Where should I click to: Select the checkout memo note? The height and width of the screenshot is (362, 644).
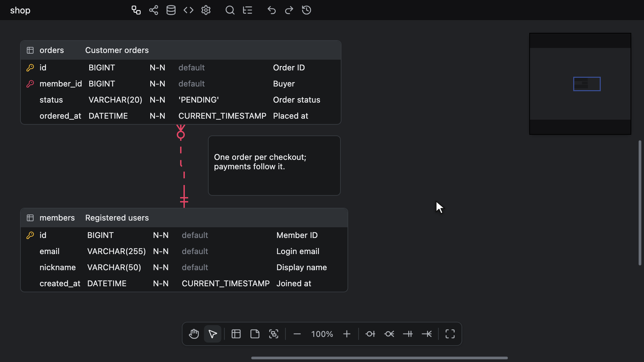click(274, 166)
